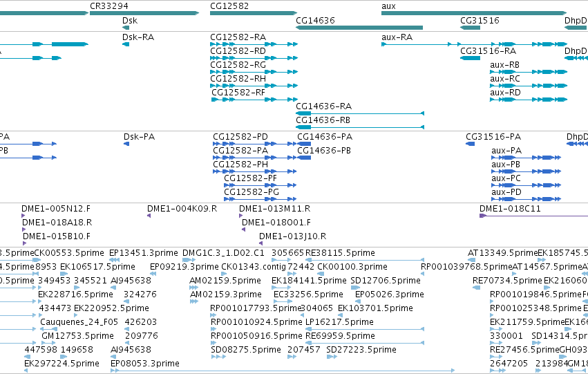Image resolution: width=588 pixels, height=374 pixels.
Task: Select the CG31516-PA CDS label
Action: pyautogui.click(x=493, y=137)
